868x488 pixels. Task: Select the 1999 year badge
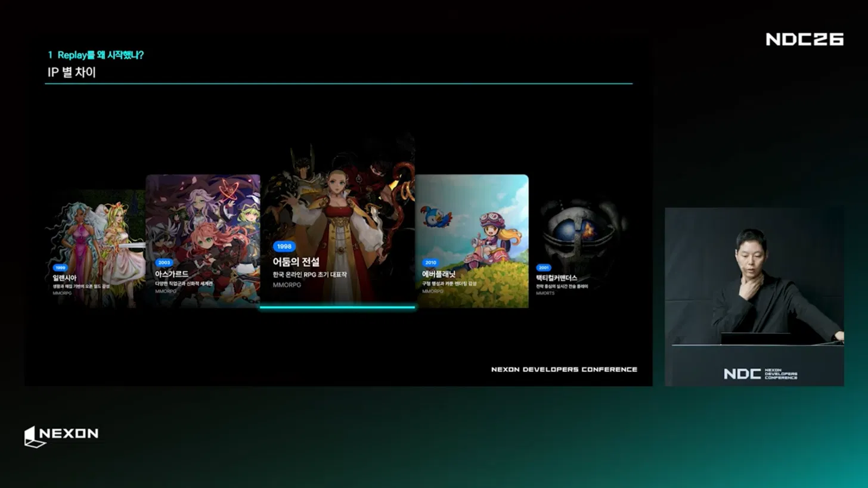[x=60, y=268]
